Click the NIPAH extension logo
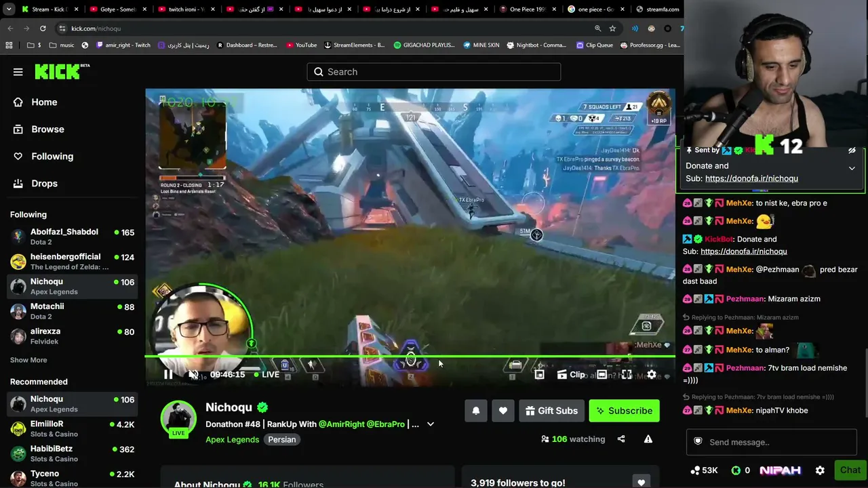The height and width of the screenshot is (488, 868). click(780, 470)
